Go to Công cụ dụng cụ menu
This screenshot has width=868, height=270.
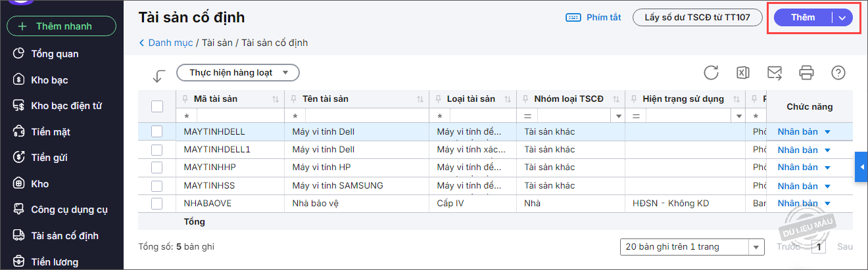69,210
